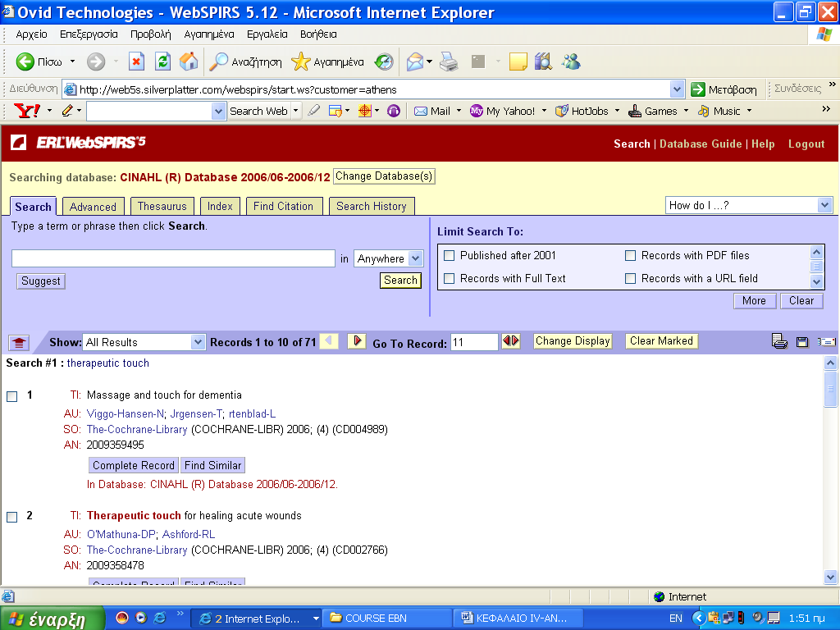Click the red return-to-top icon beside Show
Image resolution: width=840 pixels, height=630 pixels.
click(19, 342)
